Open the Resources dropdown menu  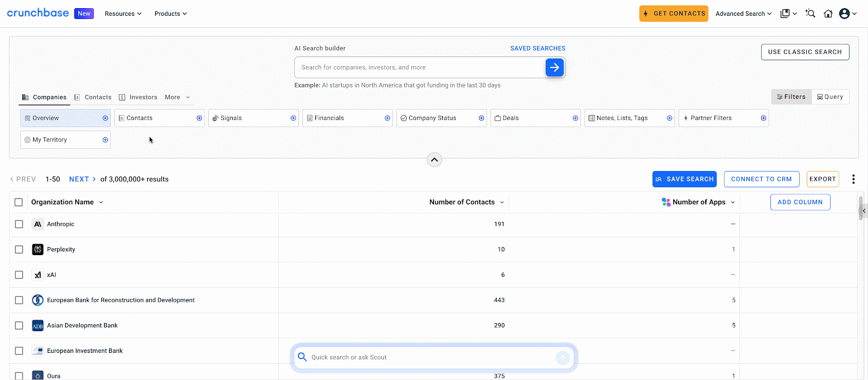123,14
